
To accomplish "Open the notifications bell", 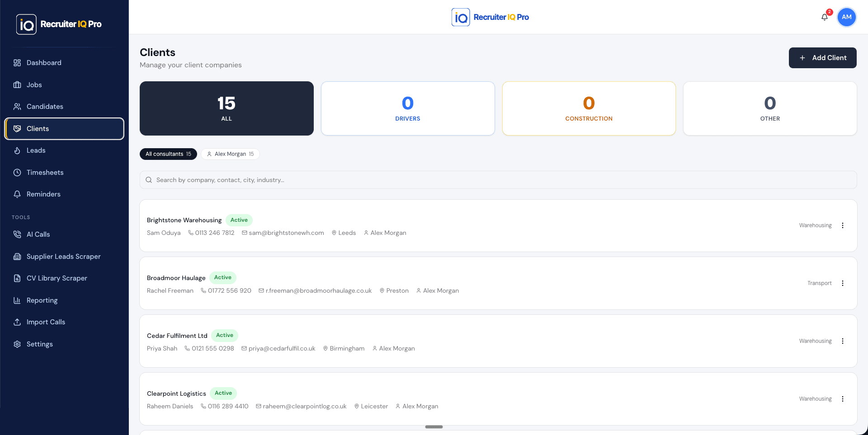I will tap(825, 17).
